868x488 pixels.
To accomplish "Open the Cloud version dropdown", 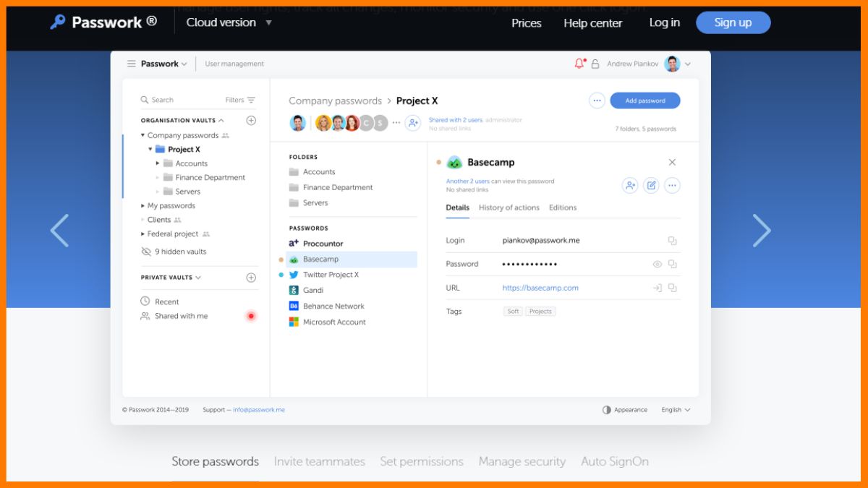I will pyautogui.click(x=229, y=22).
